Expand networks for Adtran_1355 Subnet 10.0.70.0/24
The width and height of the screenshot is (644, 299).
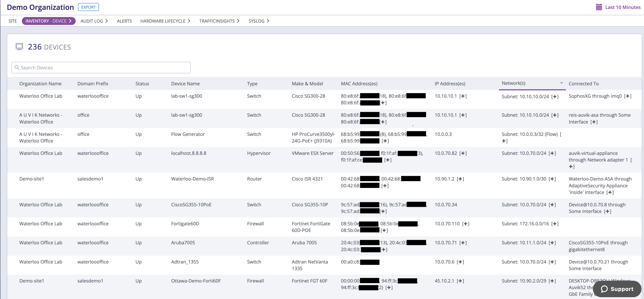552,262
